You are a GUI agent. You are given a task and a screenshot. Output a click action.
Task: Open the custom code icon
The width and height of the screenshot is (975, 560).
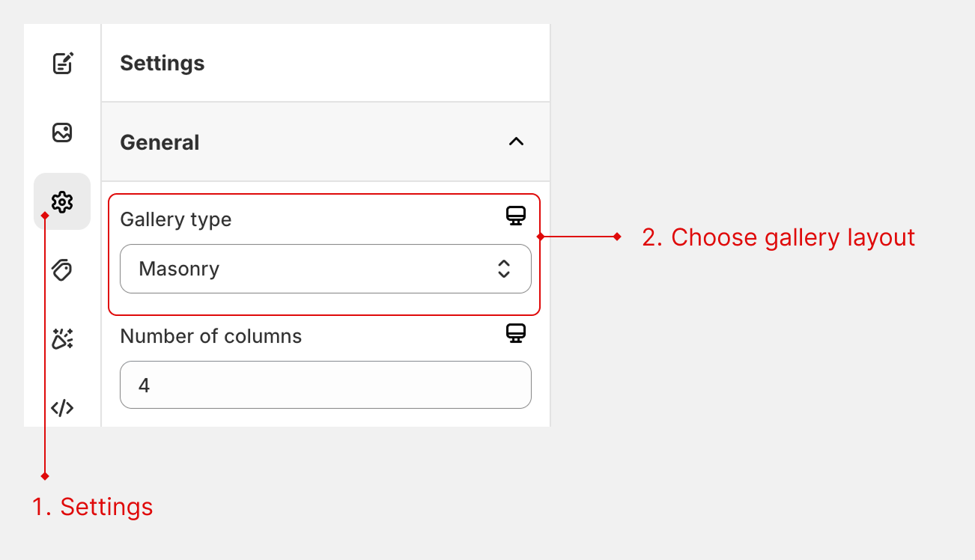pos(62,408)
